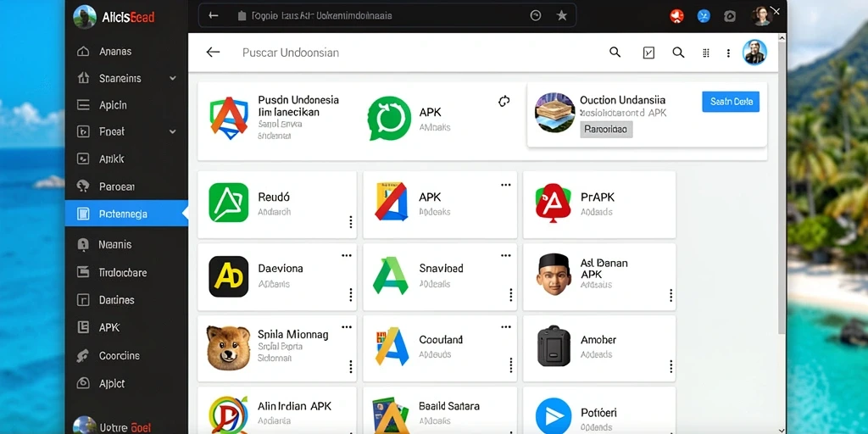Click the gray Raroorioao button
The width and height of the screenshot is (868, 434).
[606, 130]
